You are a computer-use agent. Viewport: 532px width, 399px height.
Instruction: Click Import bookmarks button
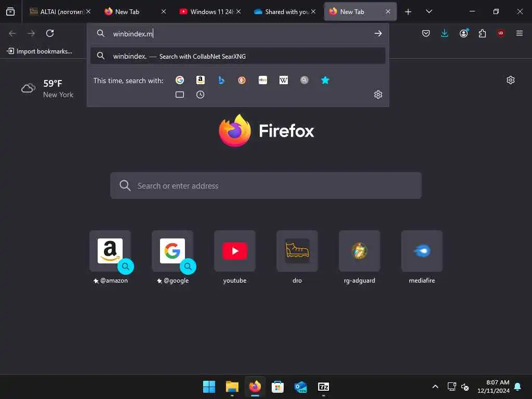pyautogui.click(x=39, y=51)
